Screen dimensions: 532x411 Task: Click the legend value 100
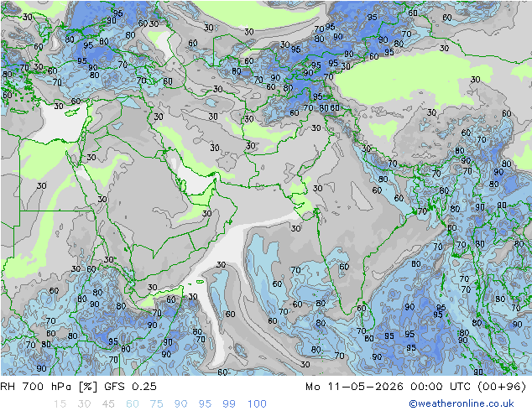[x=257, y=403]
